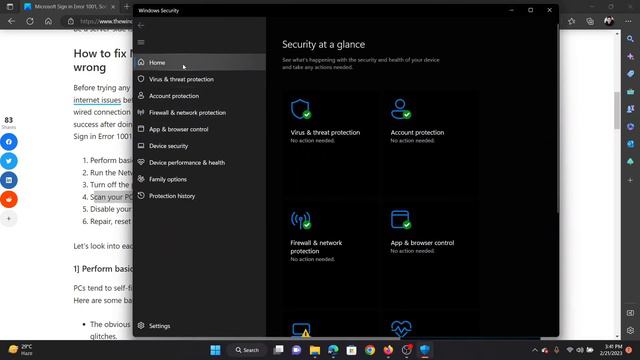
Task: Open the App & browser control tile label
Action: point(422,243)
